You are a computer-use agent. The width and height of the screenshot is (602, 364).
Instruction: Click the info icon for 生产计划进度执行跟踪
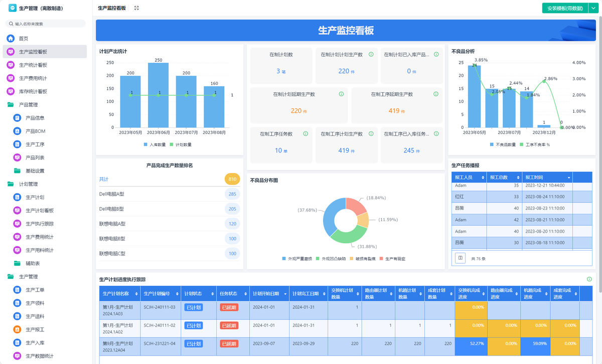pos(589,279)
